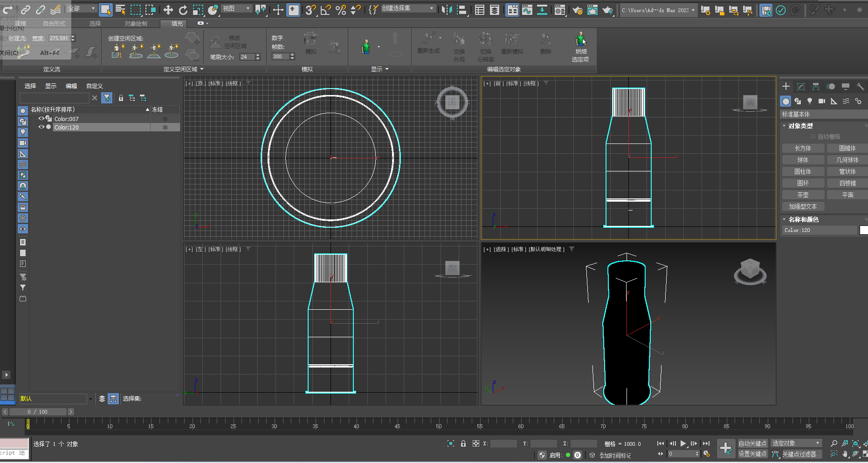Open the Scene Explorer toggle icon

pos(479,10)
